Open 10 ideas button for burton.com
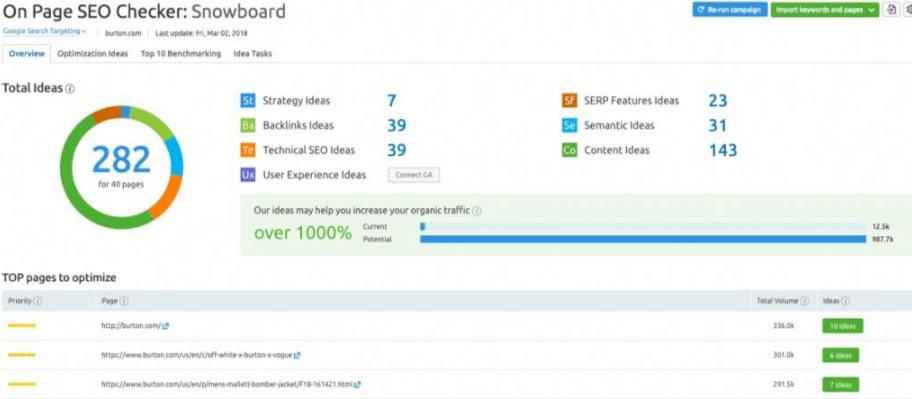Viewport: 912px width, 399px height. (x=842, y=326)
